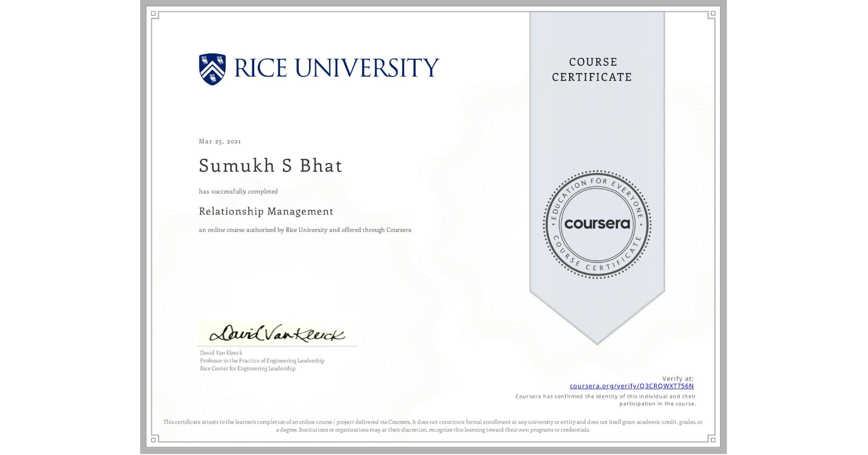Click the Coursera wordmark in the seal

pyautogui.click(x=597, y=224)
